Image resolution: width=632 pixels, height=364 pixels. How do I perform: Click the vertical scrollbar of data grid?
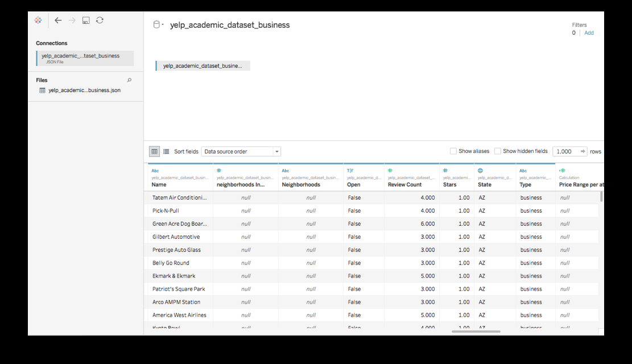[x=601, y=196]
